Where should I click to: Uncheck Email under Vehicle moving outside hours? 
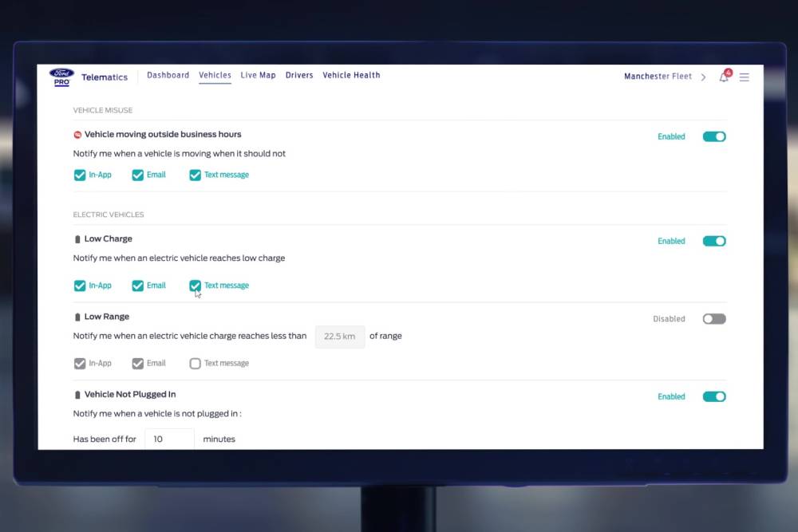138,175
